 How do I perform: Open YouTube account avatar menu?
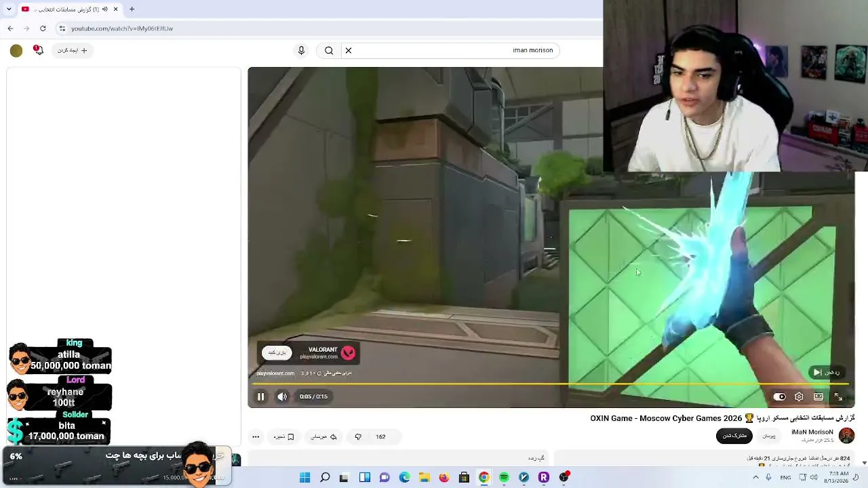(16, 50)
